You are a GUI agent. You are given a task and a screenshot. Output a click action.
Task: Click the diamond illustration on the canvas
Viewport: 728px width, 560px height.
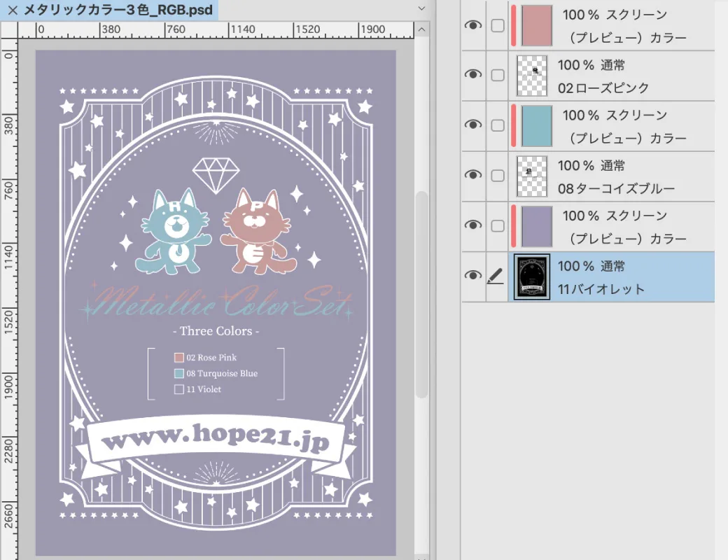[216, 173]
